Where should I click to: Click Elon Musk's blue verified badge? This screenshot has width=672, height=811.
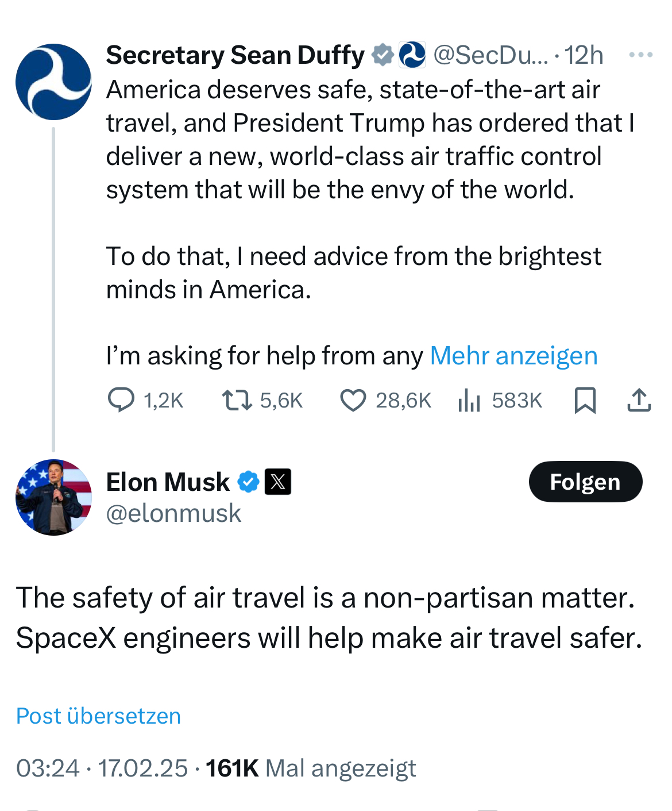coord(248,482)
